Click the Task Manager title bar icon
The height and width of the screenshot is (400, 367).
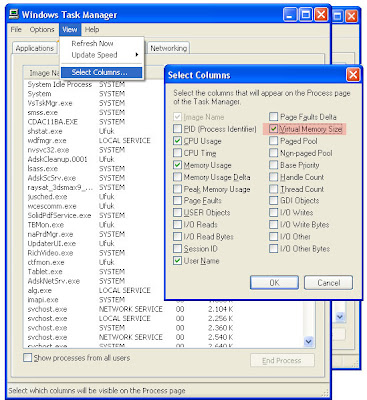click(14, 14)
